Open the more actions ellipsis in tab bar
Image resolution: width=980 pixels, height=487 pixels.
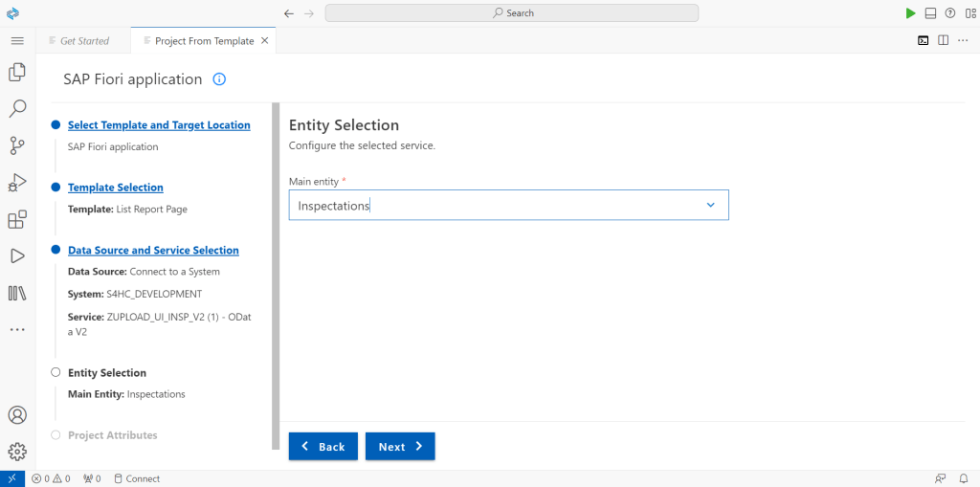(x=963, y=40)
